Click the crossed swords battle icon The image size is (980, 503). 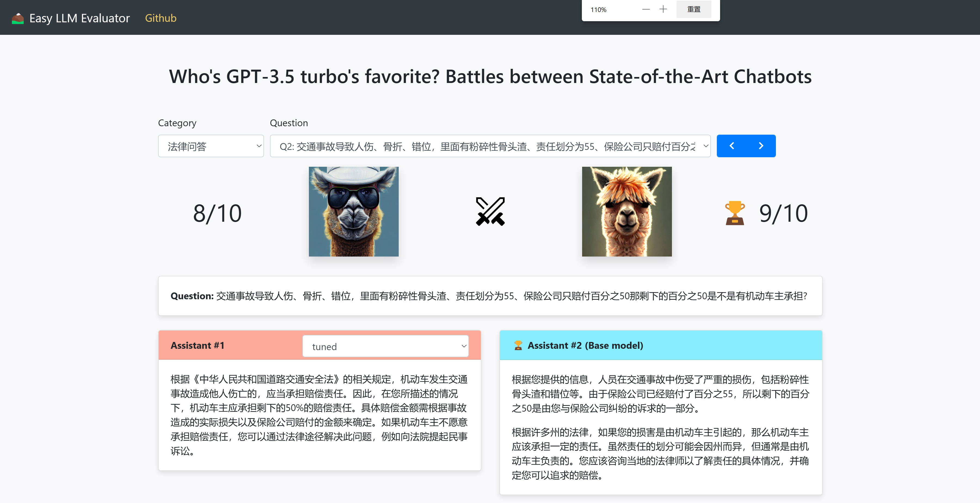click(490, 211)
